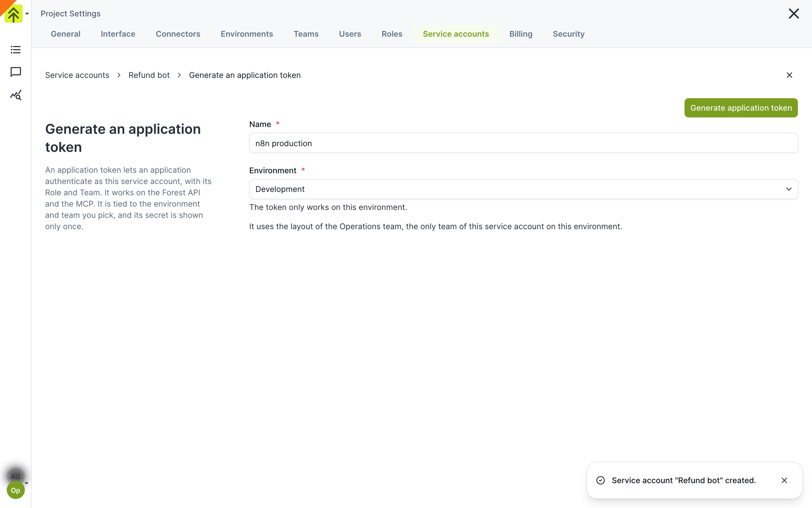Click Generate application token button
This screenshot has height=508, width=812.
[741, 108]
